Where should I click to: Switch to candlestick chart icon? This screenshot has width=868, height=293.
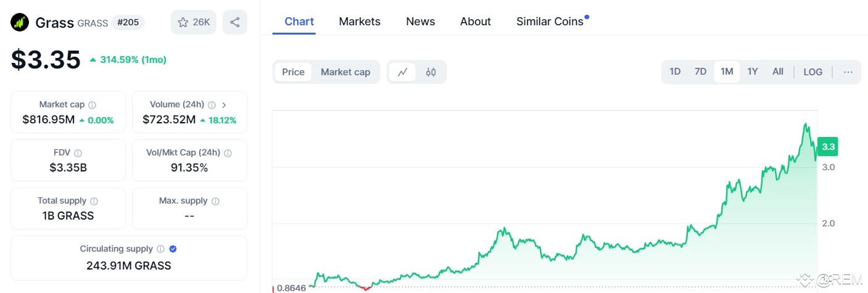431,72
